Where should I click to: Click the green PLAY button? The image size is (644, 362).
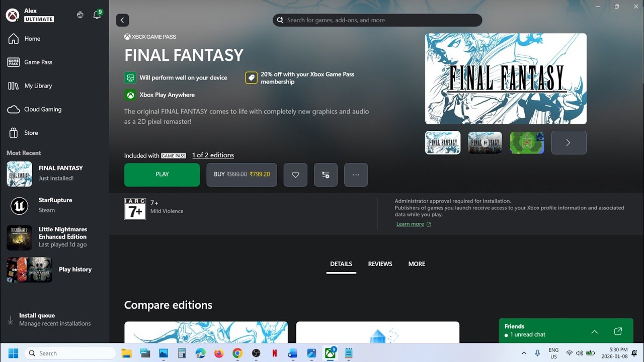[162, 174]
